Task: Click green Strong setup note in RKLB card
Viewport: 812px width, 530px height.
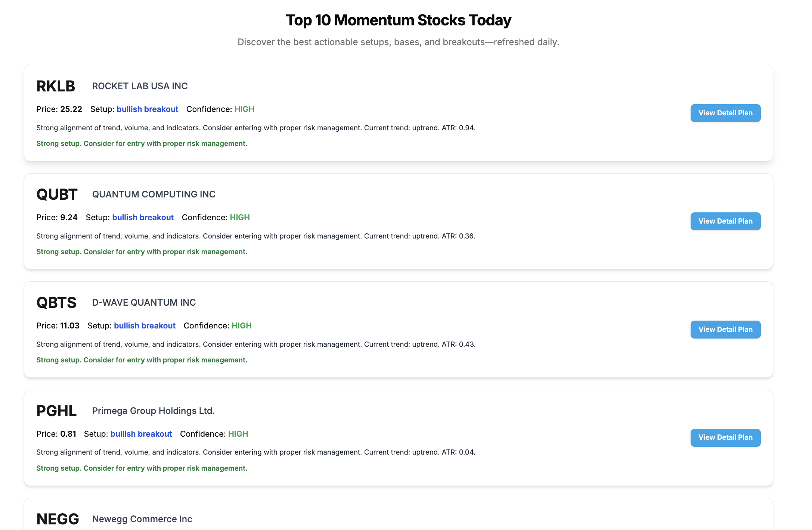Action: click(142, 144)
